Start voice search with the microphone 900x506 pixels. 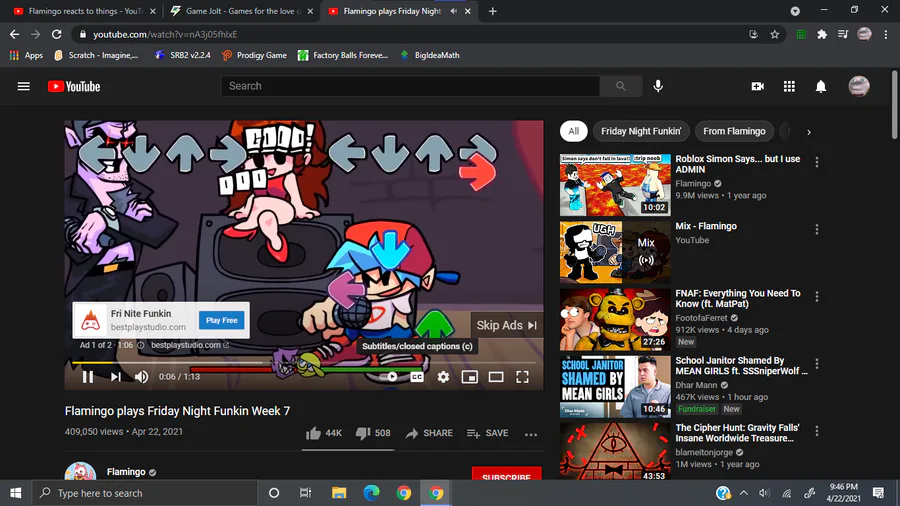click(x=658, y=86)
